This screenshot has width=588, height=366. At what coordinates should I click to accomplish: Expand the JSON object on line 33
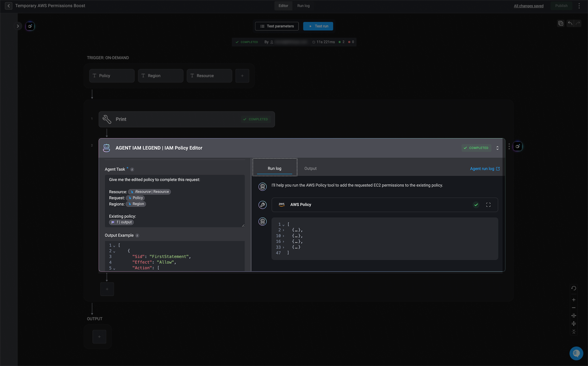click(x=283, y=247)
